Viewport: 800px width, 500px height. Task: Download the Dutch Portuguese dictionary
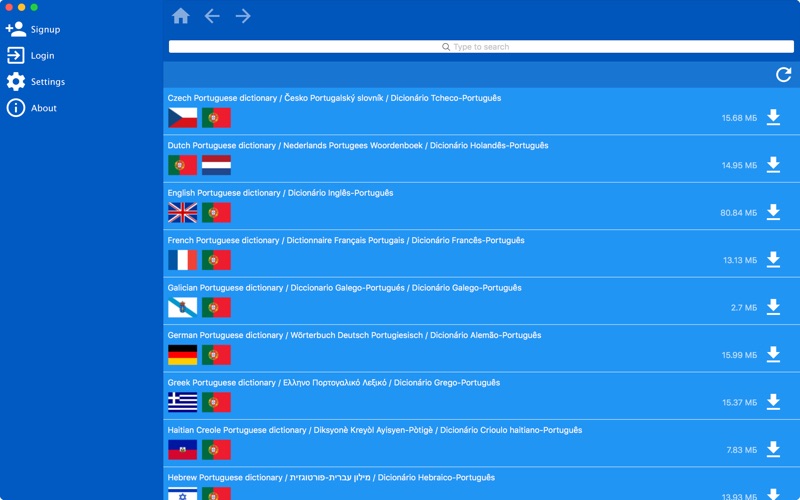pyautogui.click(x=773, y=164)
